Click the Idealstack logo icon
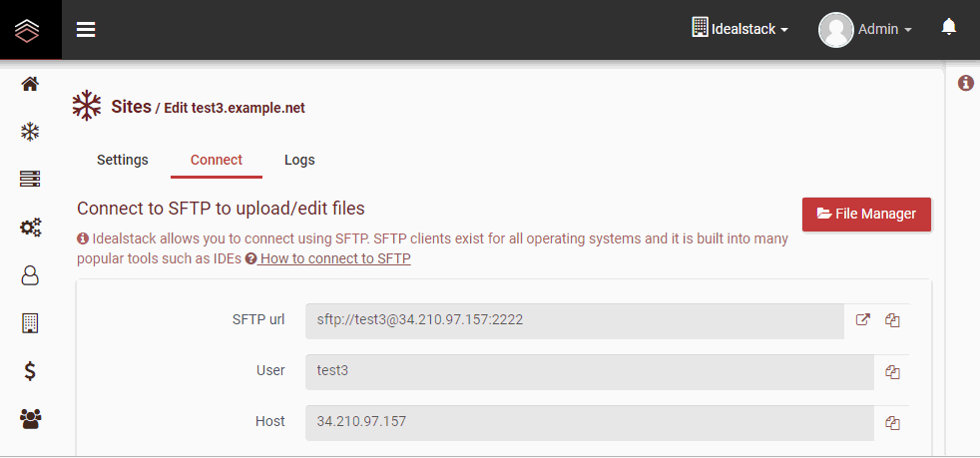Image resolution: width=980 pixels, height=458 pixels. click(27, 29)
